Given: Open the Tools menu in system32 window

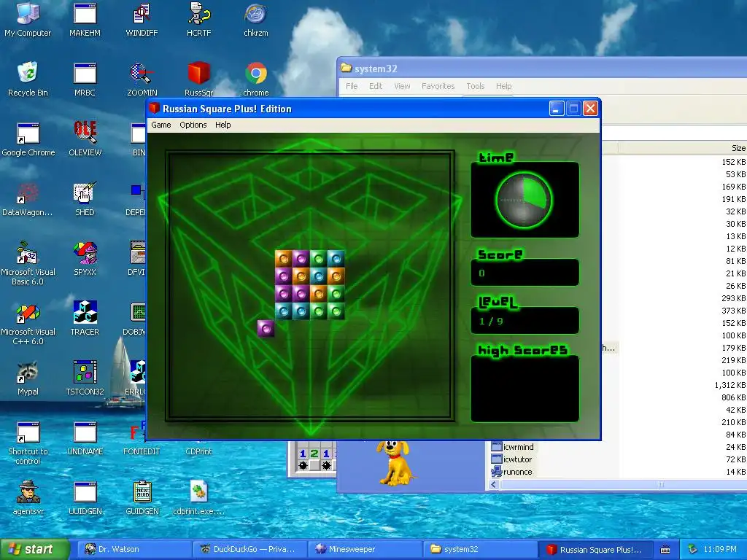Looking at the screenshot, I should point(476,86).
